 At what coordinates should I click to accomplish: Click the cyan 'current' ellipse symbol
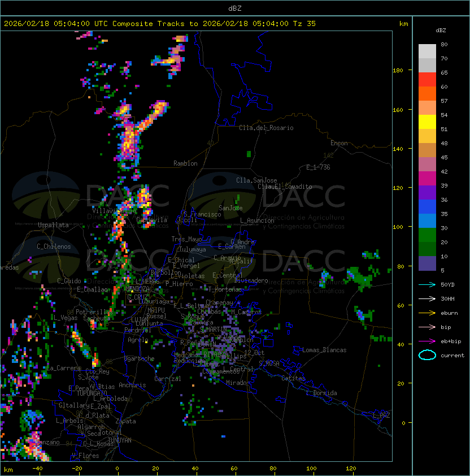coord(427,355)
